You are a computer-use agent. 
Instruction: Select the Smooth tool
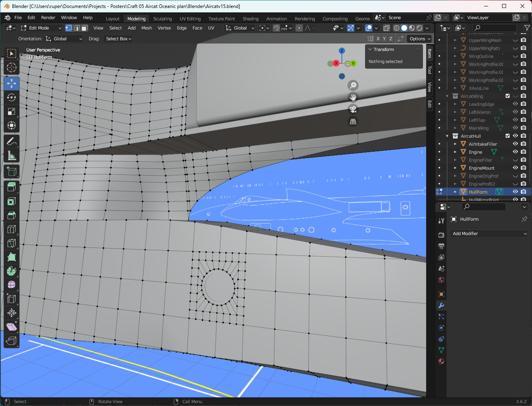click(11, 285)
